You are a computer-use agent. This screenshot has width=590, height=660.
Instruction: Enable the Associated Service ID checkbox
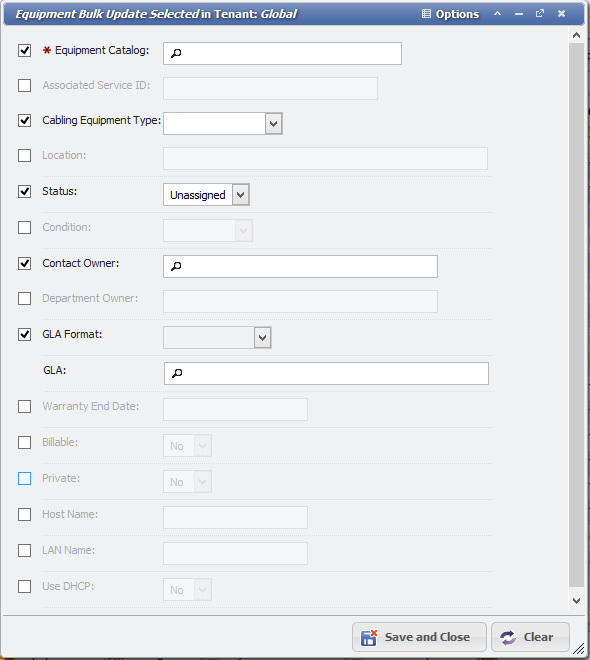[x=24, y=85]
